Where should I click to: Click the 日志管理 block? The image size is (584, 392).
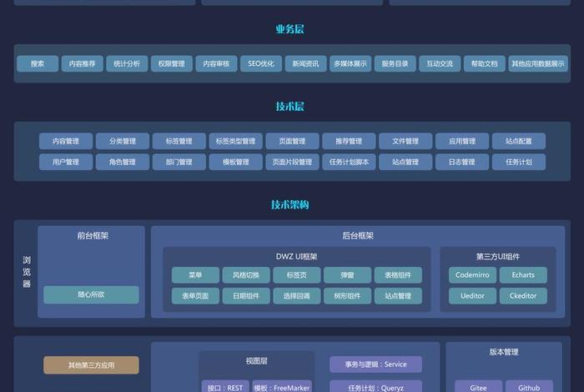click(462, 162)
